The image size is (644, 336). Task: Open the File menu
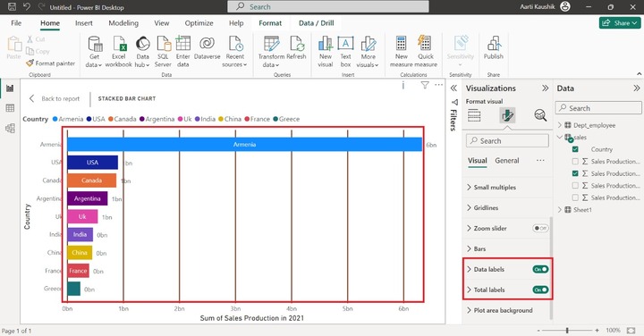click(x=16, y=23)
